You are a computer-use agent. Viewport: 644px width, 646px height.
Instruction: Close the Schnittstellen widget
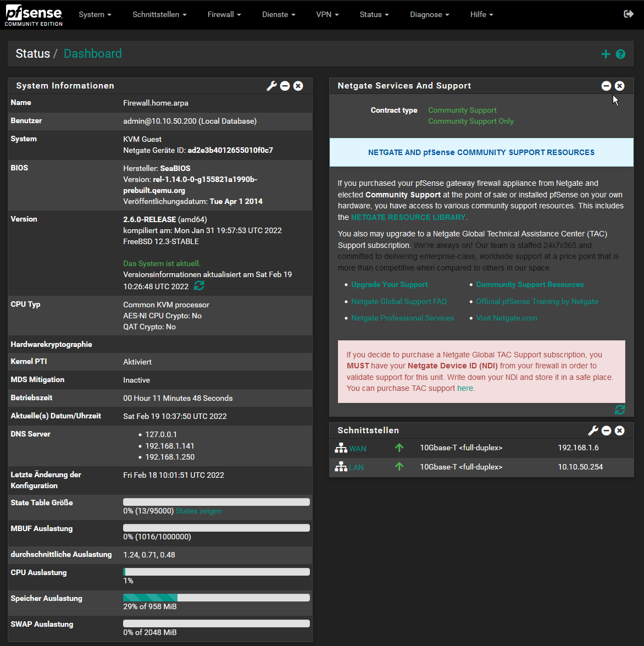619,430
